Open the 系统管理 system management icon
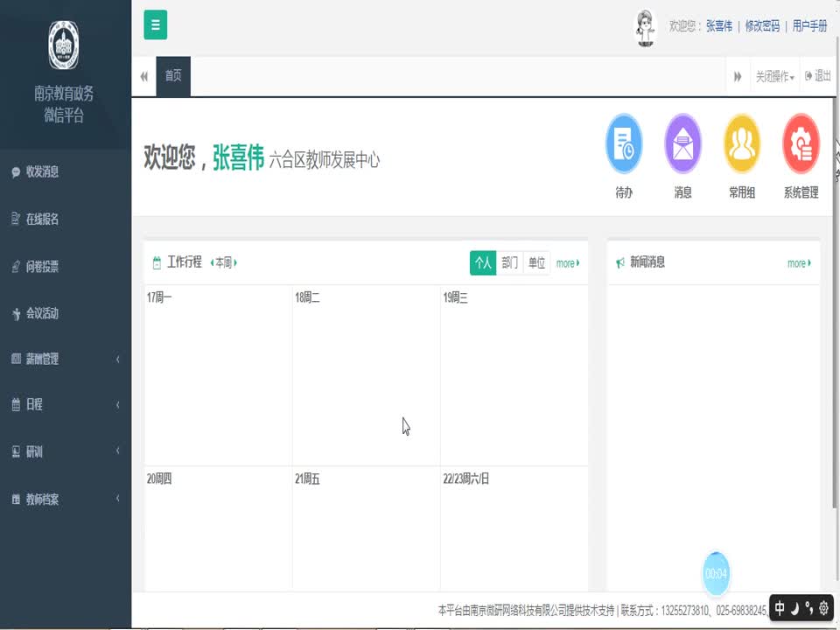The image size is (840, 630). click(801, 145)
